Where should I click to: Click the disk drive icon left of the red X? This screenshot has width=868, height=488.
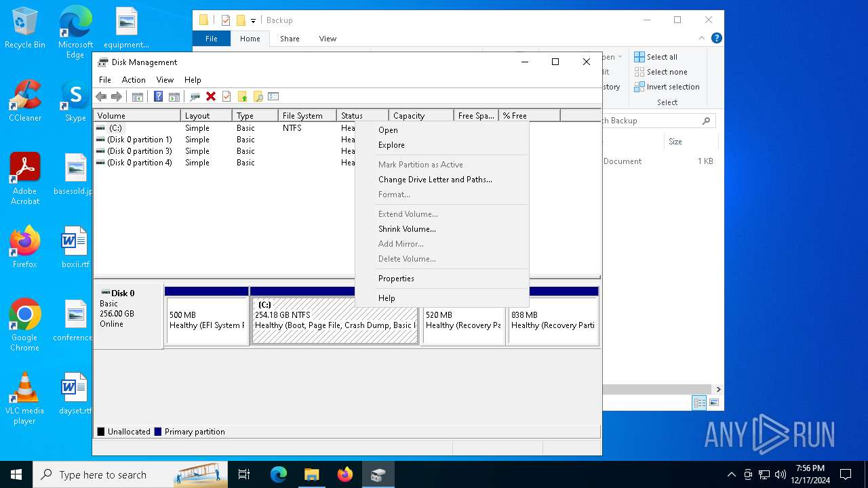click(x=195, y=96)
